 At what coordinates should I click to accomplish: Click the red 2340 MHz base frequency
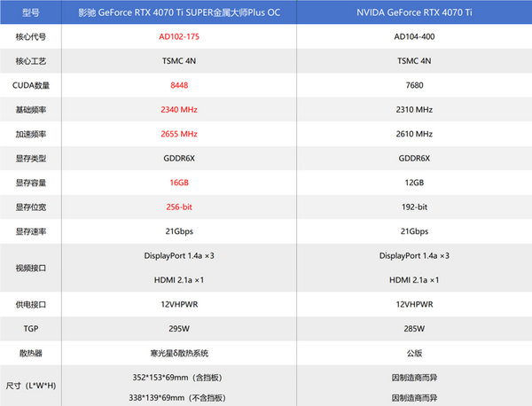point(179,110)
